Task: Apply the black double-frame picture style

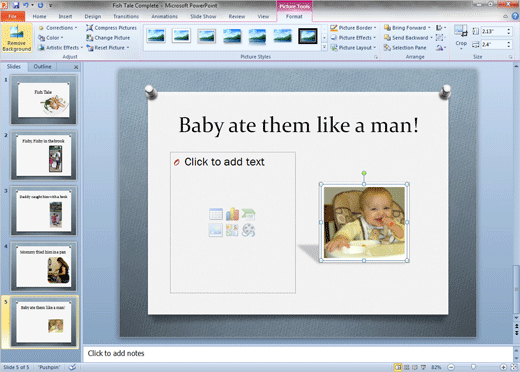Action: click(307, 36)
